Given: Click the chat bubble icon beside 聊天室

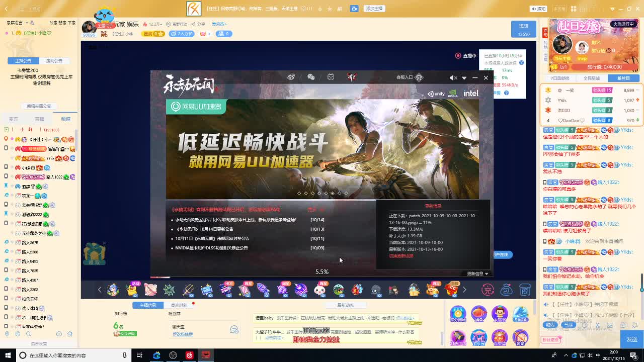Looking at the screenshot, I should point(234,329).
